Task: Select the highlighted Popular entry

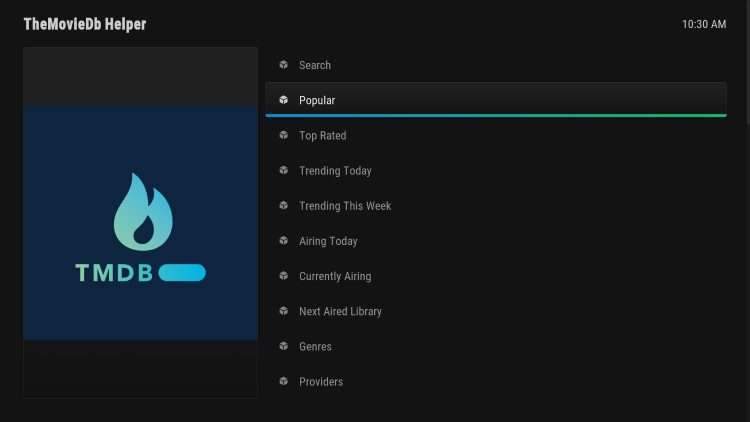Action: [496, 100]
